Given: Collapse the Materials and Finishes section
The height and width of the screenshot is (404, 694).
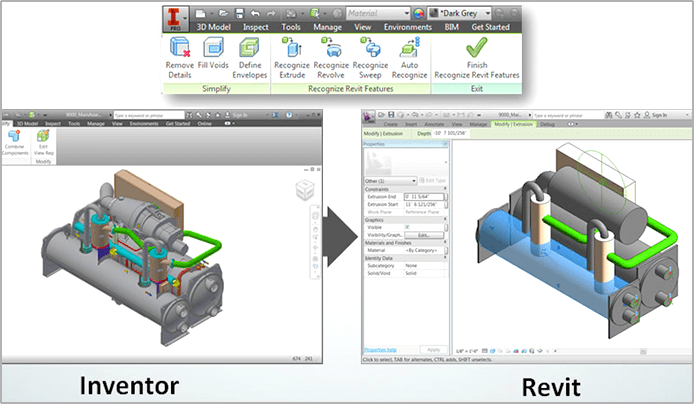Looking at the screenshot, I should (445, 242).
